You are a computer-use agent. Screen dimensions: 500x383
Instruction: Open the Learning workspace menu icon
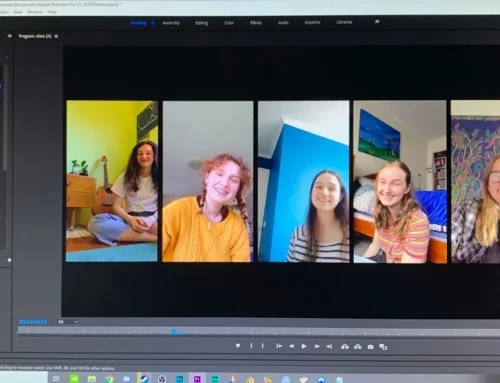click(x=153, y=23)
